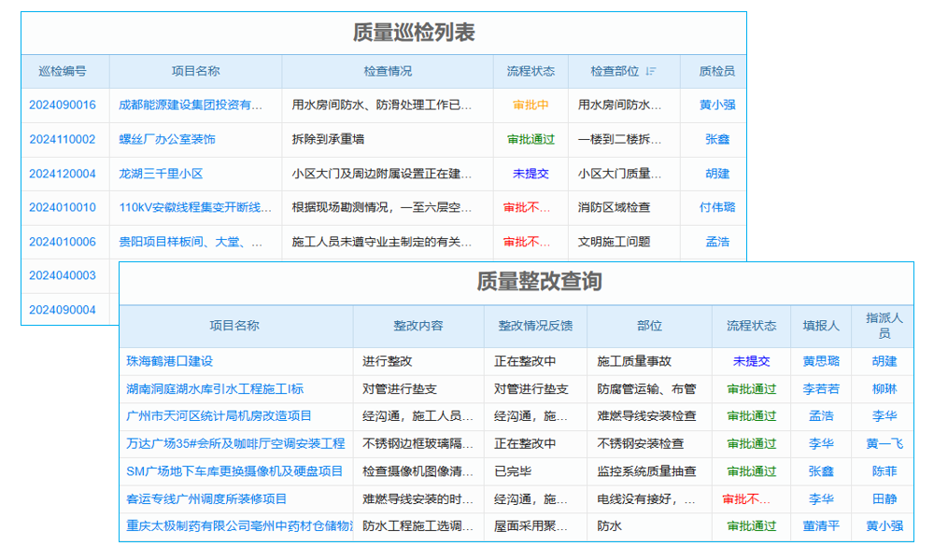The height and width of the screenshot is (560, 934).
Task: Click inspection number 2024110002
Action: click(x=63, y=139)
